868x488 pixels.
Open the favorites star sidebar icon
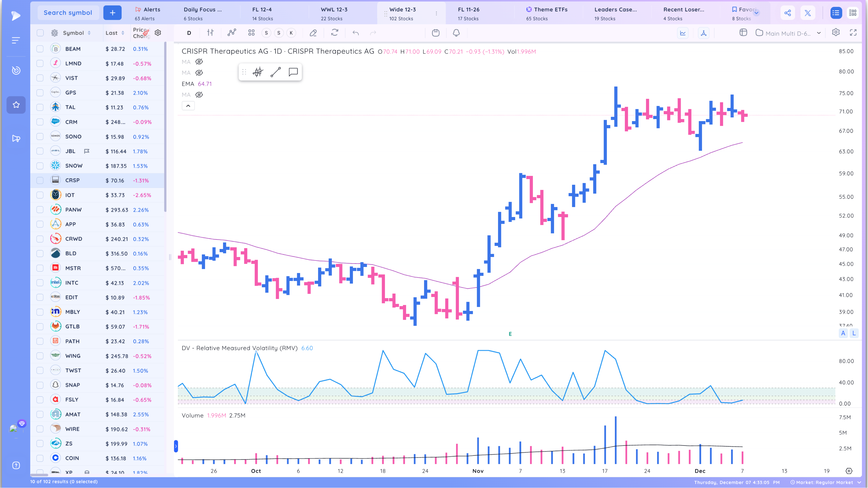point(16,105)
